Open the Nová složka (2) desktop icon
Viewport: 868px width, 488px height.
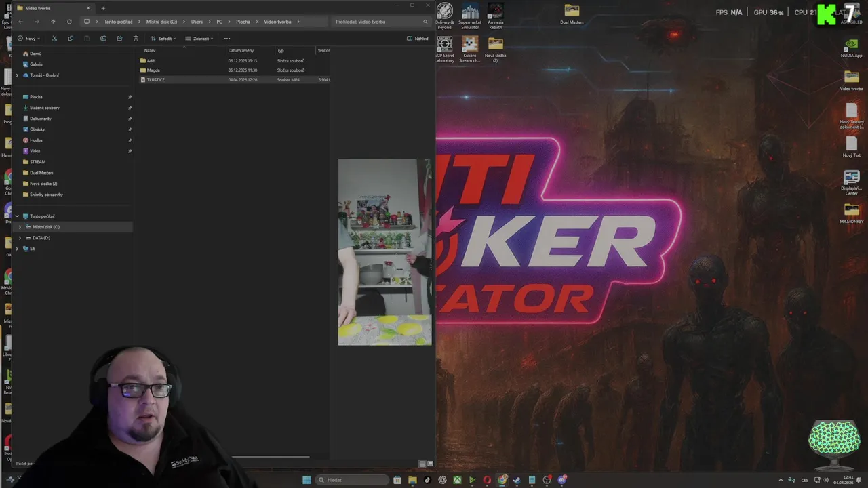tap(496, 50)
